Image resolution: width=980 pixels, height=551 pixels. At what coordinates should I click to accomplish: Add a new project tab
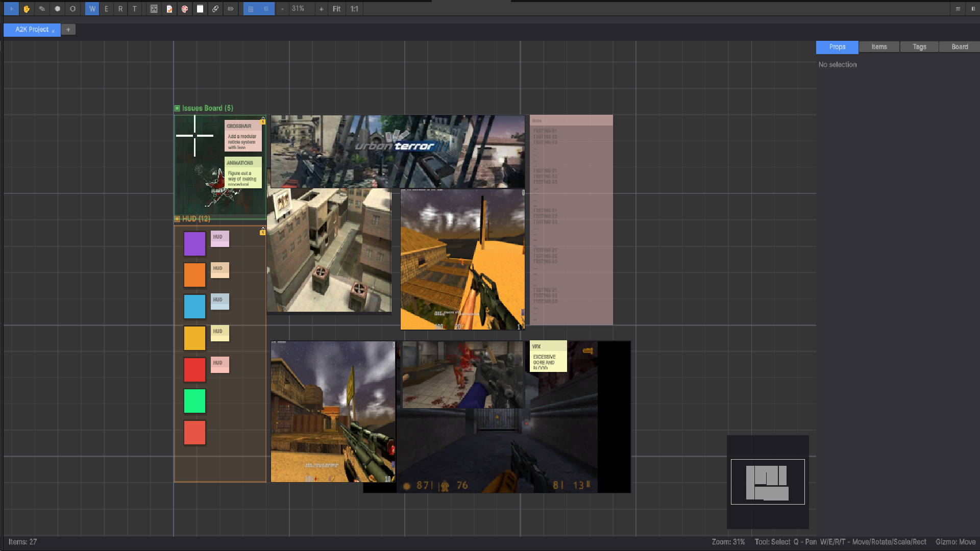click(68, 30)
